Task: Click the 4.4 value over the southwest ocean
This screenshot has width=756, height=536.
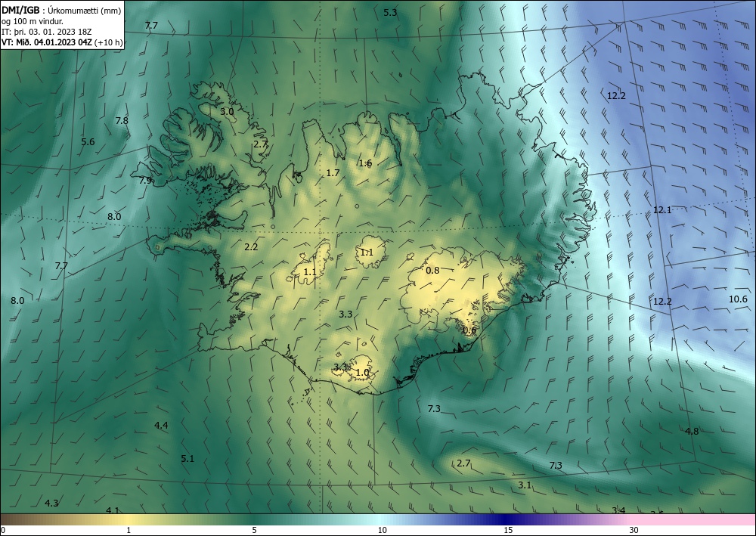Action: click(x=161, y=425)
